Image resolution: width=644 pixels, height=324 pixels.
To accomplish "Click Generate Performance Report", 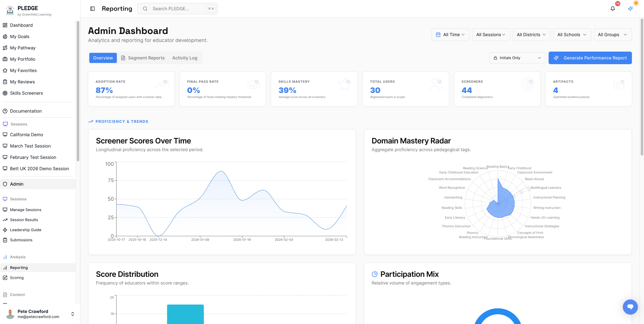I will coord(590,58).
